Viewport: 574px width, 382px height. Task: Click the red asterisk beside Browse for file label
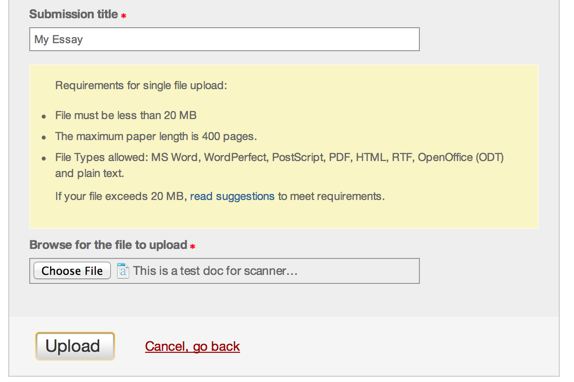193,246
